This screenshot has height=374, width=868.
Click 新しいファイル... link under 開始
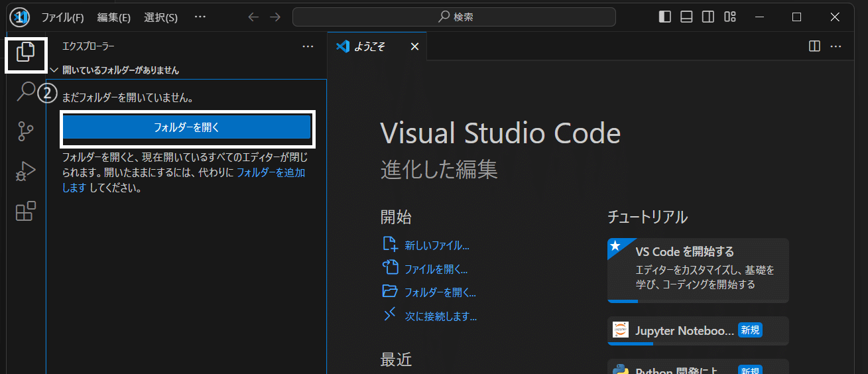click(x=437, y=245)
